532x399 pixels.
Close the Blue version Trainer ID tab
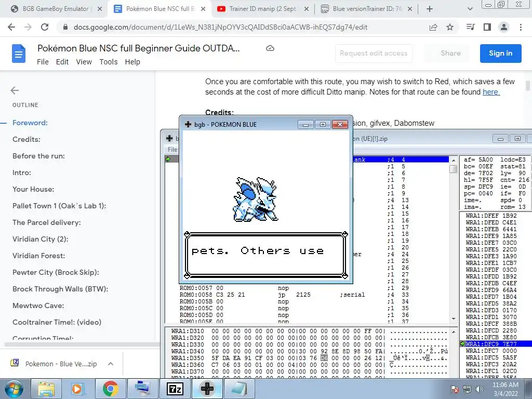point(410,9)
